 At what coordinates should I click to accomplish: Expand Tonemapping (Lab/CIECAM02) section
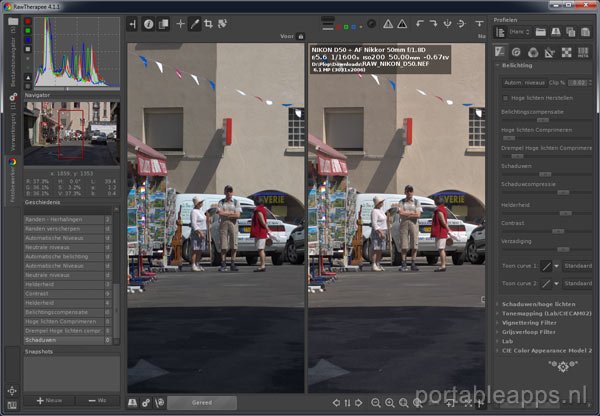pos(546,313)
